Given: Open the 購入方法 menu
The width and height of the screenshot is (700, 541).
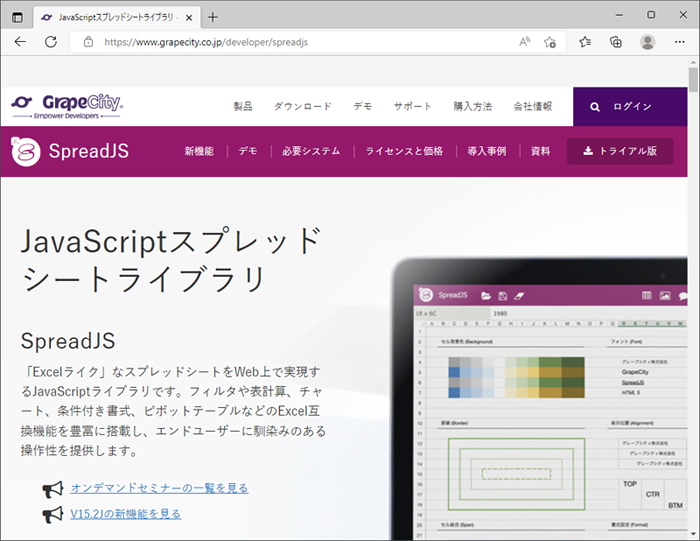Looking at the screenshot, I should [472, 106].
